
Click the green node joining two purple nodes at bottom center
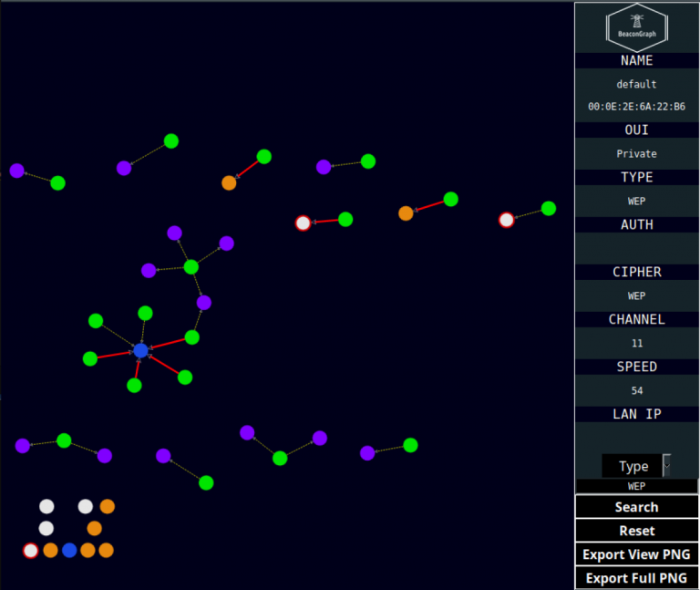coord(280,458)
